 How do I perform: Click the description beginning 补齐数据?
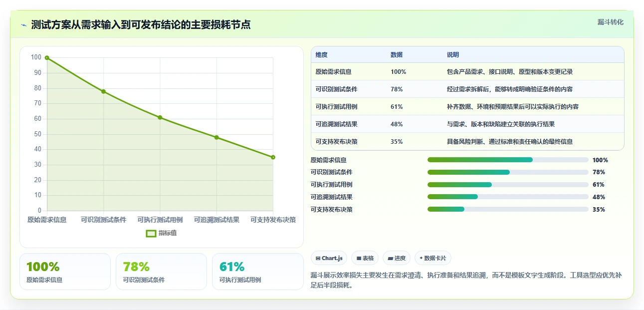513,107
